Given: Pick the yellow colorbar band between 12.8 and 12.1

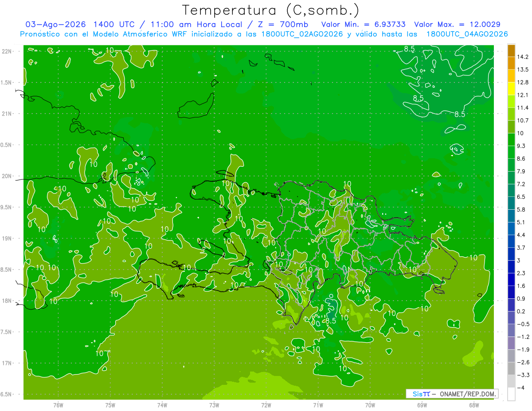Looking at the screenshot, I should [x=511, y=89].
